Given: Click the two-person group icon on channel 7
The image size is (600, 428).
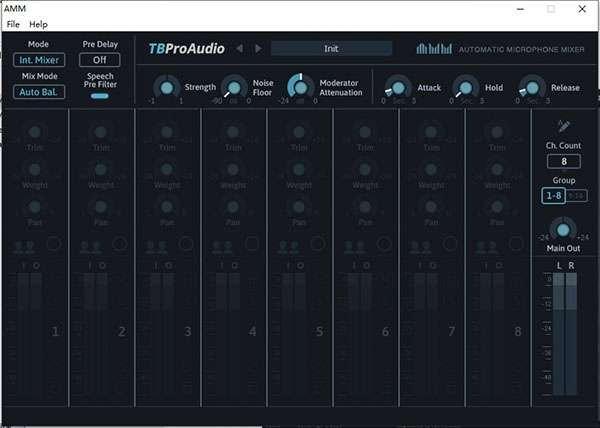Looking at the screenshot, I should [x=421, y=247].
